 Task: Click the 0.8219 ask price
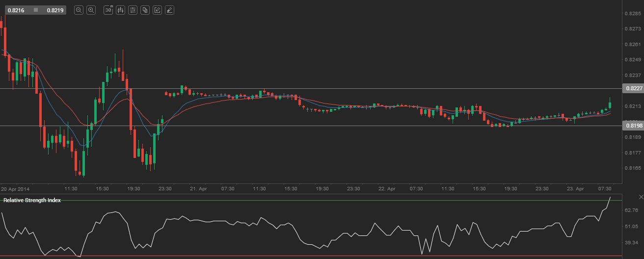[54, 10]
